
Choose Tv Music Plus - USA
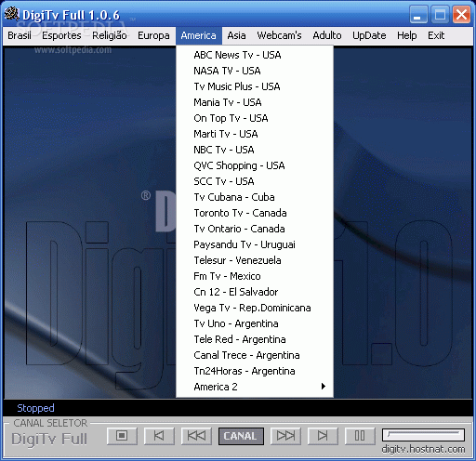[255, 86]
